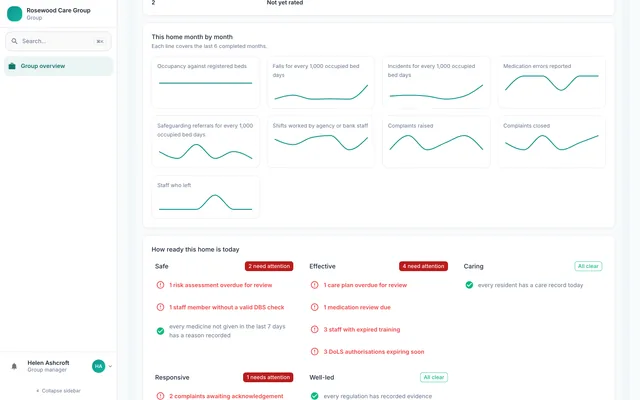This screenshot has width=640, height=400.
Task: Open Staff who left chart card
Action: [x=205, y=197]
